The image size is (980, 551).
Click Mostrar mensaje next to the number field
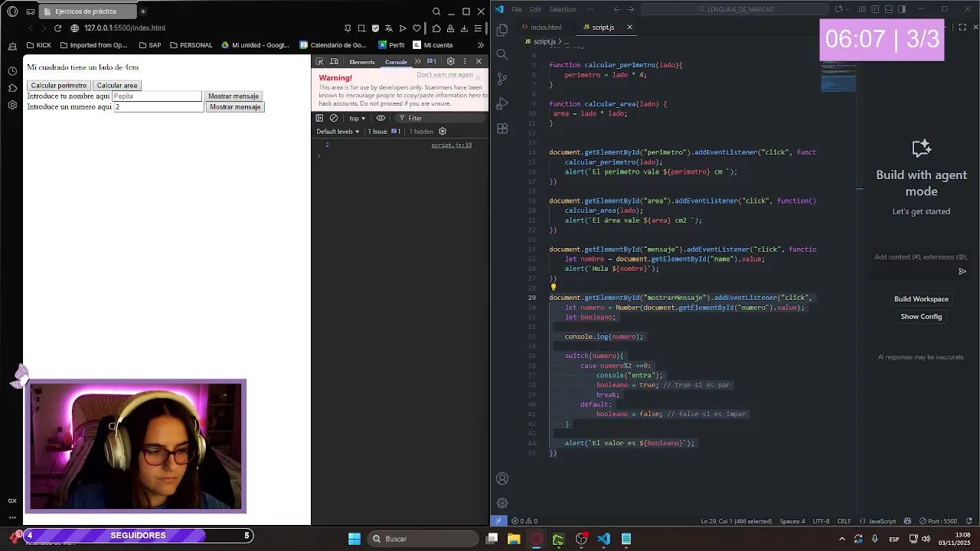click(x=235, y=107)
